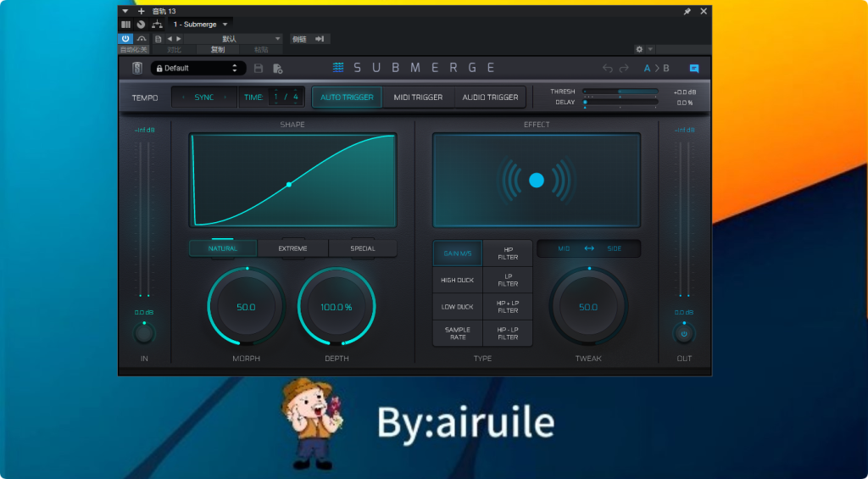The width and height of the screenshot is (868, 479).
Task: Increase the TIME numerator with its up arrow
Action: click(276, 90)
